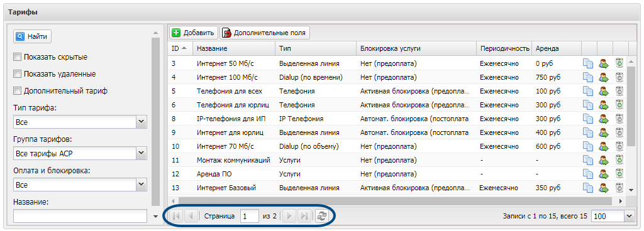Viewport: 644px width, 231px height.
Task: Go to next page arrow
Action: click(x=289, y=217)
